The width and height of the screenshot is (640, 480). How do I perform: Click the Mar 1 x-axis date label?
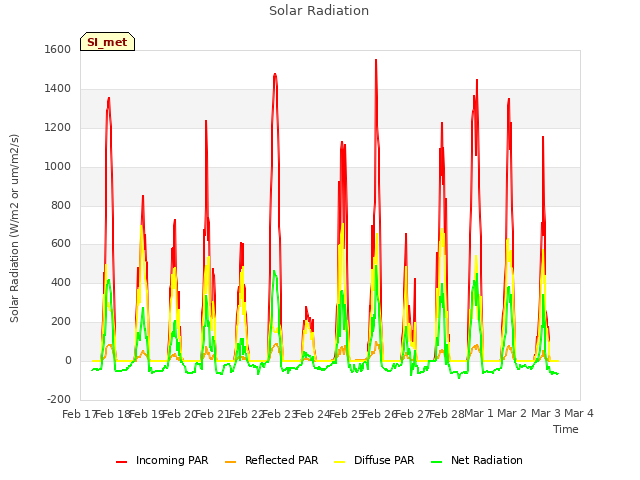[x=479, y=413]
